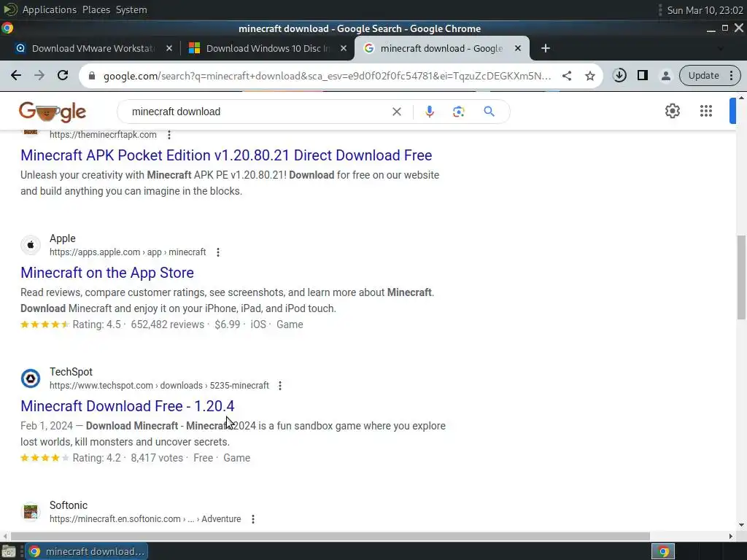
Task: Open the Places menu
Action: point(96,9)
